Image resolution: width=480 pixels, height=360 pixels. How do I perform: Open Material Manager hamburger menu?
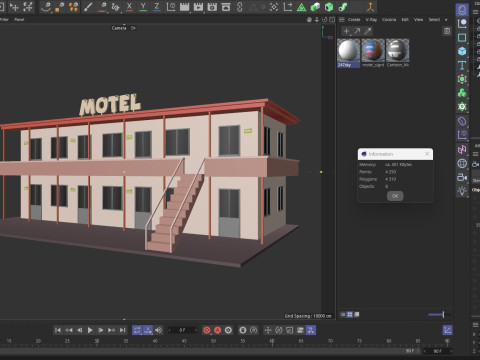point(342,20)
